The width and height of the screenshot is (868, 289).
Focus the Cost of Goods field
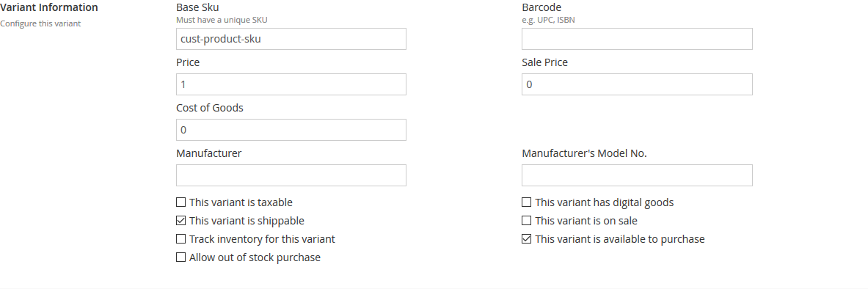point(291,130)
